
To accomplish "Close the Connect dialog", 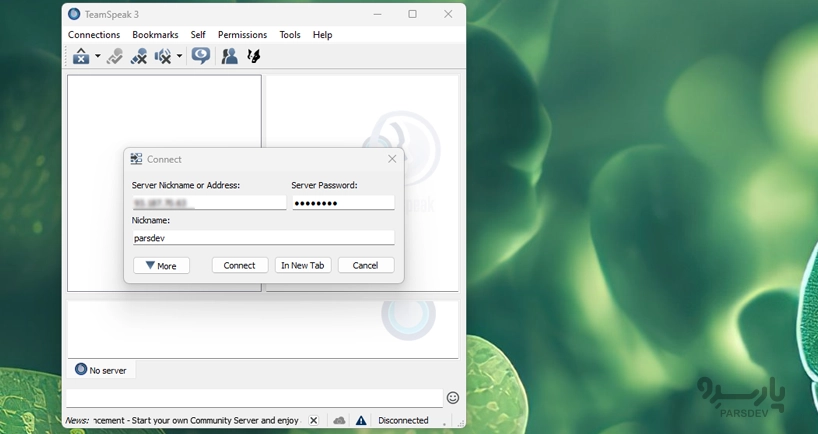I will point(392,159).
